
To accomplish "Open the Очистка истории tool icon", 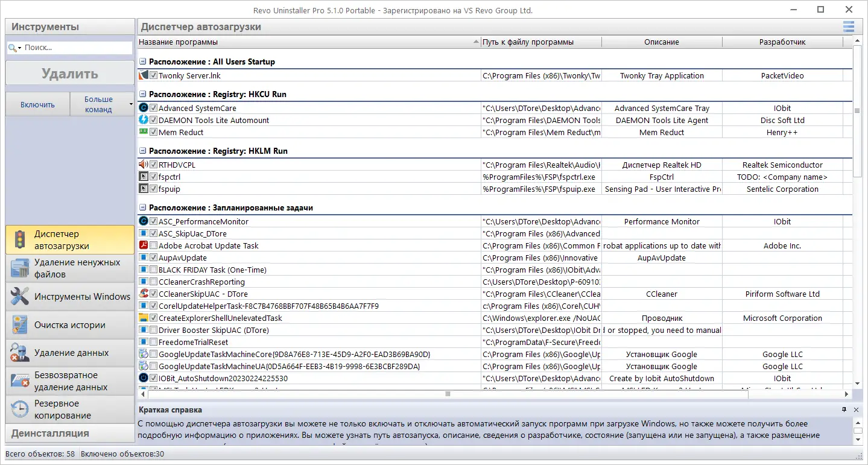I will (20, 325).
